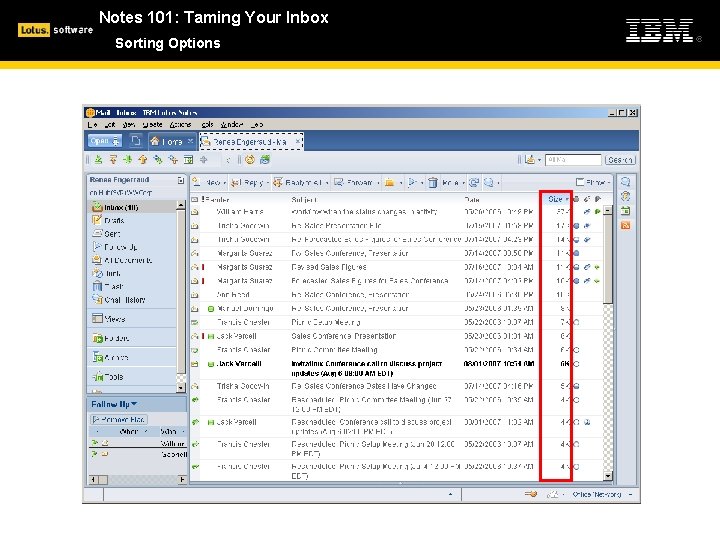Click the table view toolbar icon
This screenshot has height=540, width=720.
click(188, 160)
